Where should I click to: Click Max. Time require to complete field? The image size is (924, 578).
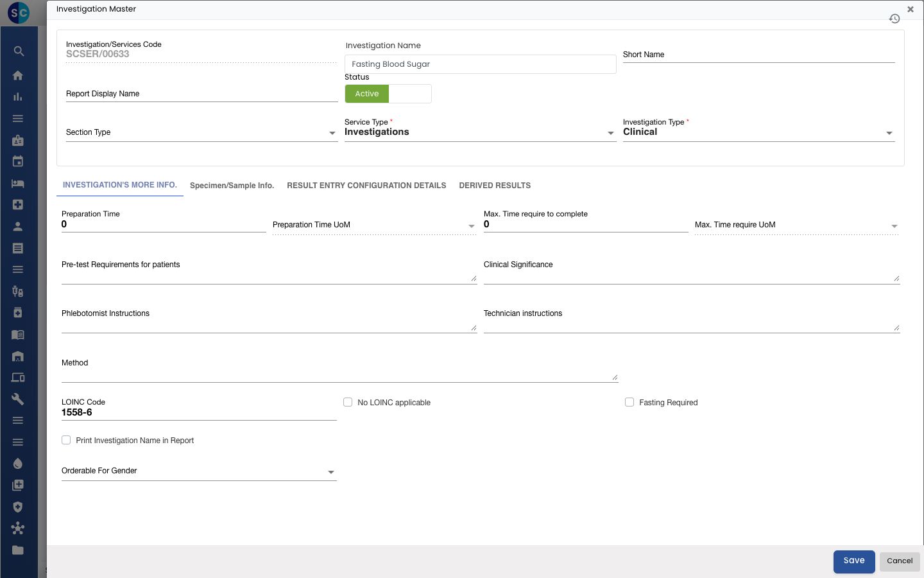click(x=586, y=225)
